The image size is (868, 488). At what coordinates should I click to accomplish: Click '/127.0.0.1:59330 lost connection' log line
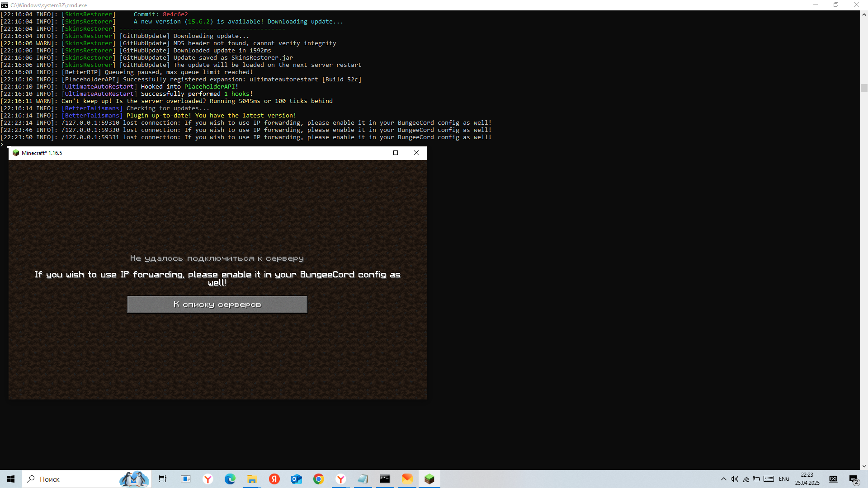tap(246, 130)
